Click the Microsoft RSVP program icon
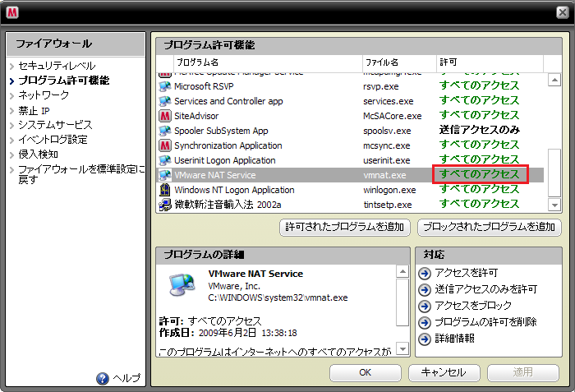The width and height of the screenshot is (575, 392). (x=164, y=86)
